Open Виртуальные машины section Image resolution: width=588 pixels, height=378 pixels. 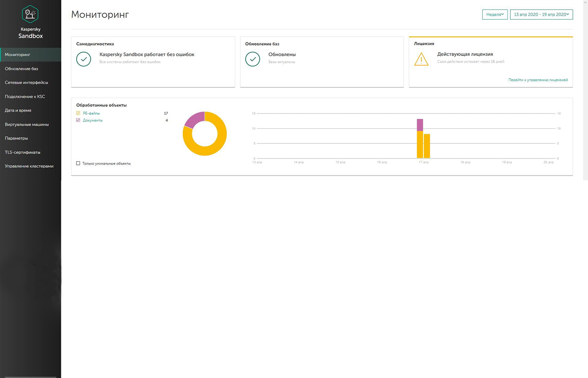tap(27, 124)
